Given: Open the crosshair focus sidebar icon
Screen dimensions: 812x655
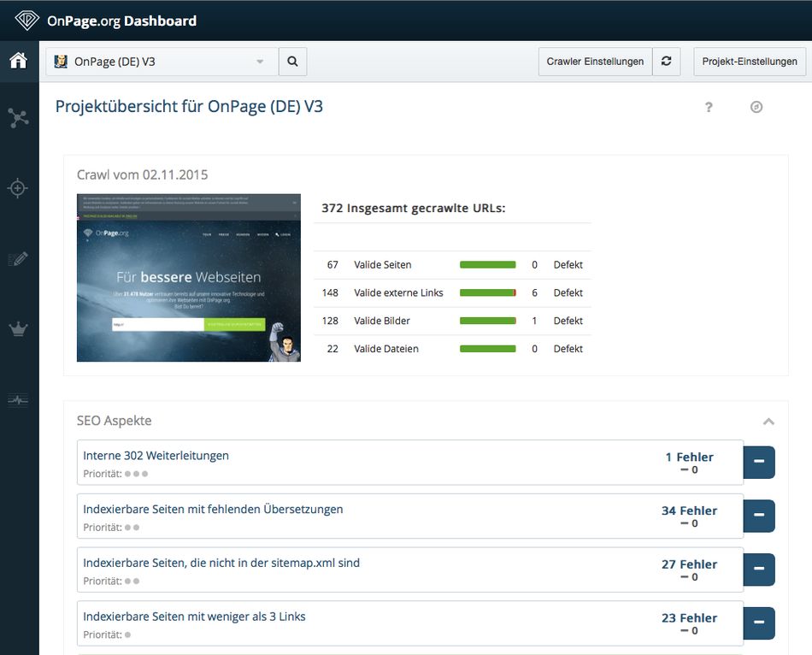Looking at the screenshot, I should point(18,188).
